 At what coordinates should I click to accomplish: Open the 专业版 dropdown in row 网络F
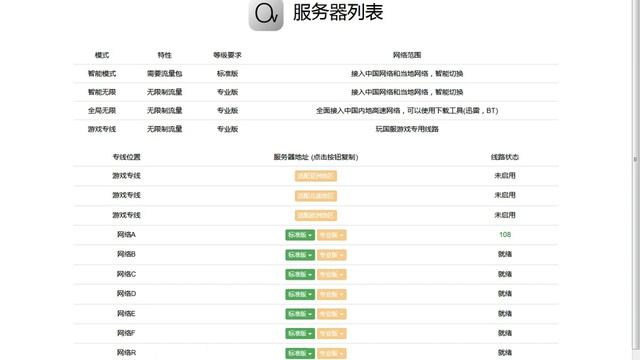[331, 333]
